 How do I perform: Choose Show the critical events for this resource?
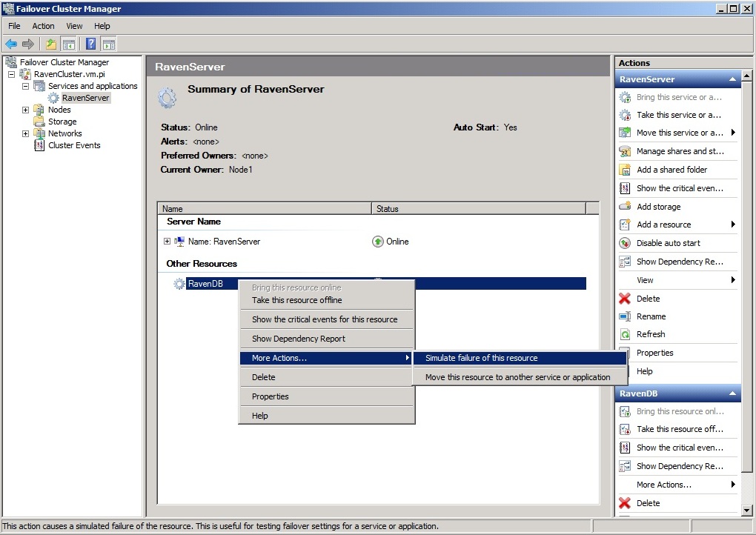[x=327, y=319]
